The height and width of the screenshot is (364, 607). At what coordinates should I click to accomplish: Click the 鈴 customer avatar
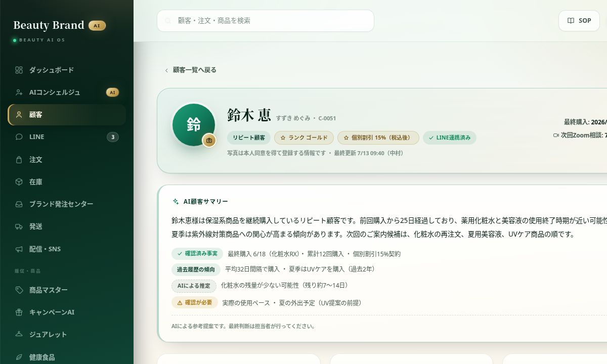[x=194, y=125]
